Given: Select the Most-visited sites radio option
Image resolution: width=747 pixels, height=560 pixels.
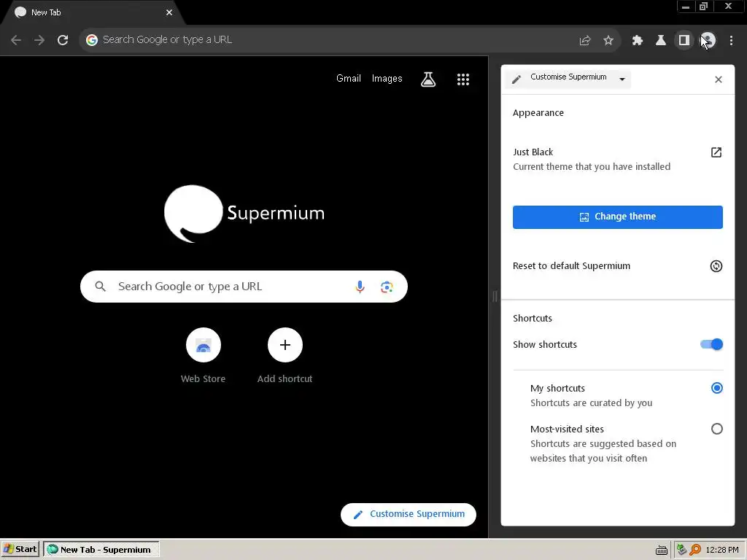Looking at the screenshot, I should pyautogui.click(x=716, y=429).
